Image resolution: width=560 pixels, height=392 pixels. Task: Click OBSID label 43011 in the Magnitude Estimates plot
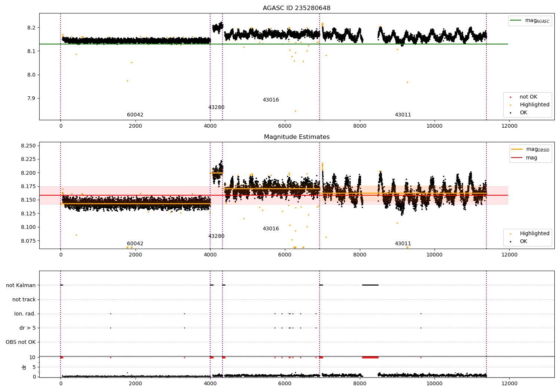pyautogui.click(x=403, y=244)
